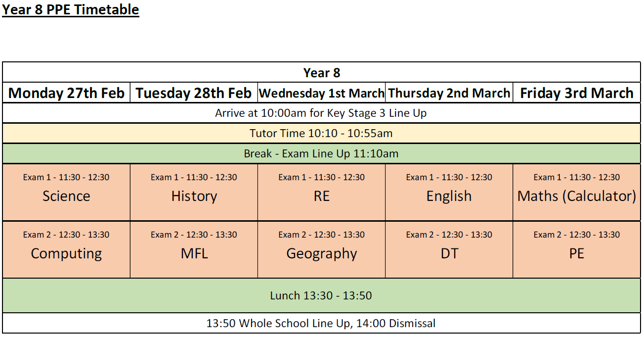Screen dimensions: 644x340
Task: Click the English exam cell
Action: click(x=449, y=193)
